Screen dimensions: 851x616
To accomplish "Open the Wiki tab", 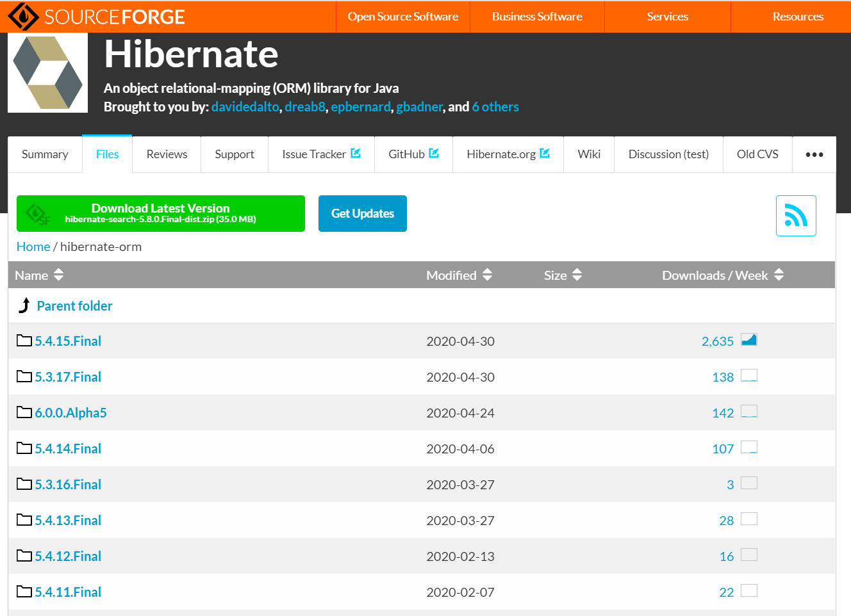I will [589, 154].
